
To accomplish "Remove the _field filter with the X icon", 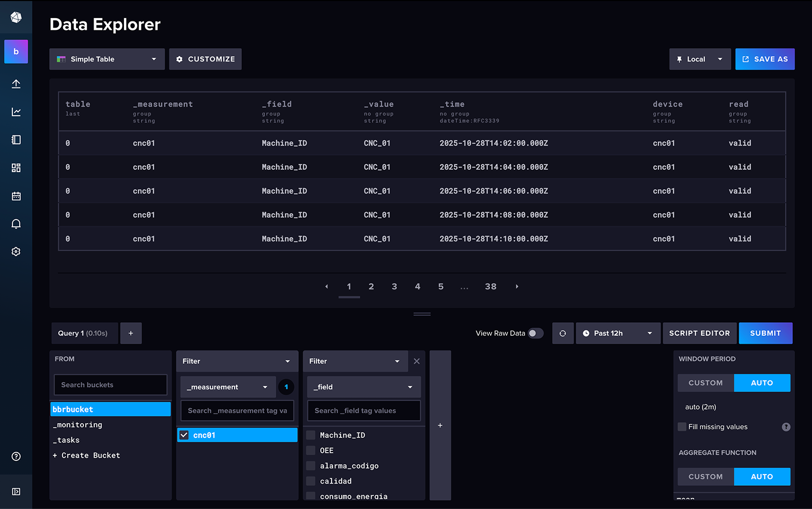I will pos(417,361).
